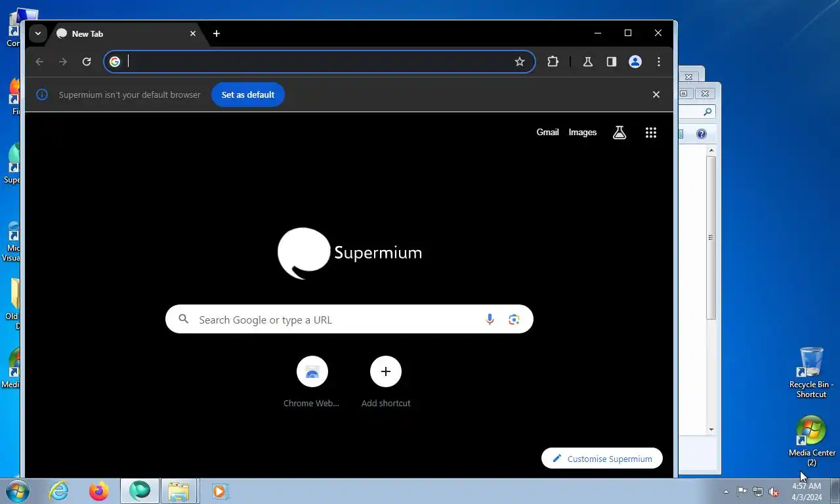Search by image with Lens icon
840x504 pixels.
(x=514, y=319)
